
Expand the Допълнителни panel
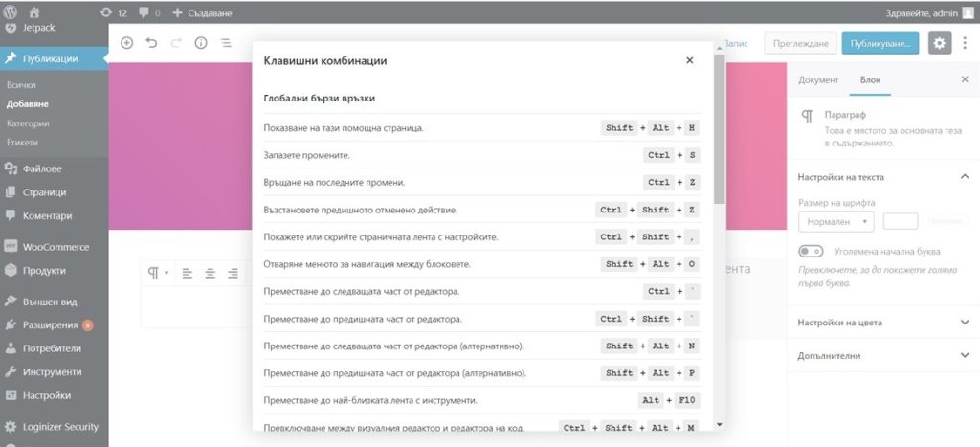(x=882, y=355)
